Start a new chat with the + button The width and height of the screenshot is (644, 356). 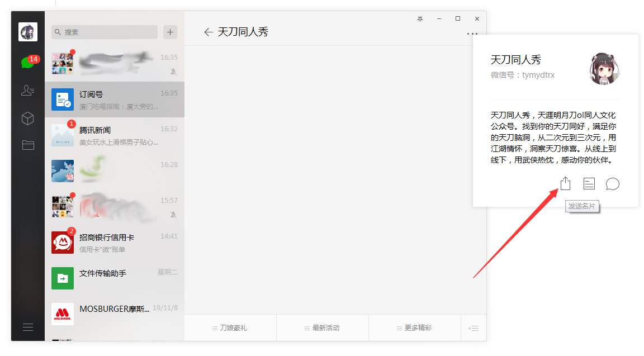pyautogui.click(x=169, y=32)
